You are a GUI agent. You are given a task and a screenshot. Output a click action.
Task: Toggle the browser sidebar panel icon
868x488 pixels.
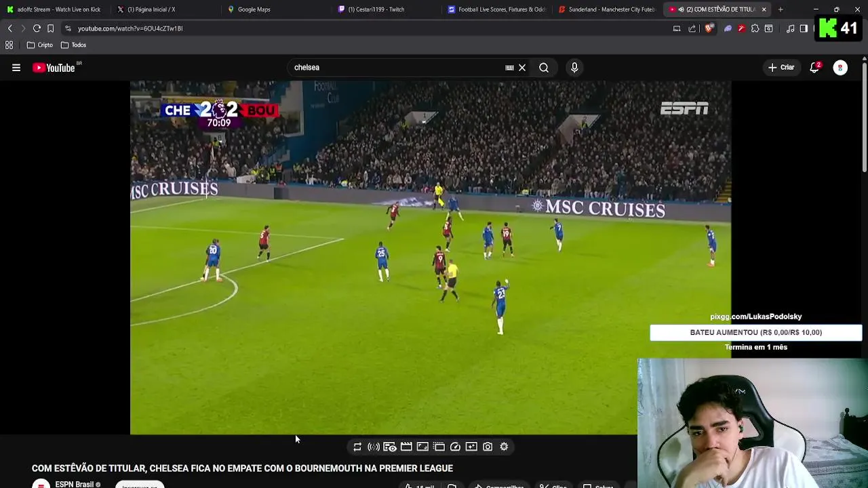[x=804, y=28]
